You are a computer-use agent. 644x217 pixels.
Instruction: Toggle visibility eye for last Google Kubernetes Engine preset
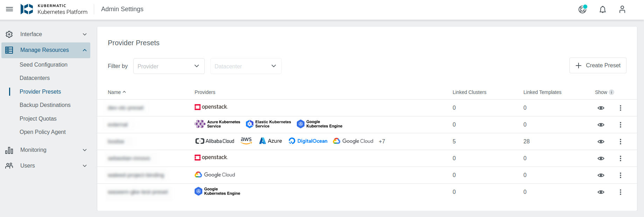tap(601, 192)
